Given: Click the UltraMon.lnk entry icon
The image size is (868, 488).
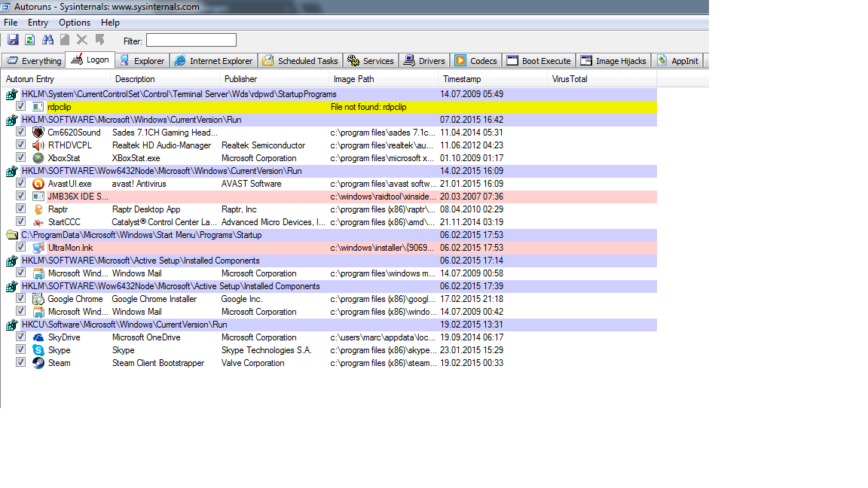Looking at the screenshot, I should pos(38,248).
